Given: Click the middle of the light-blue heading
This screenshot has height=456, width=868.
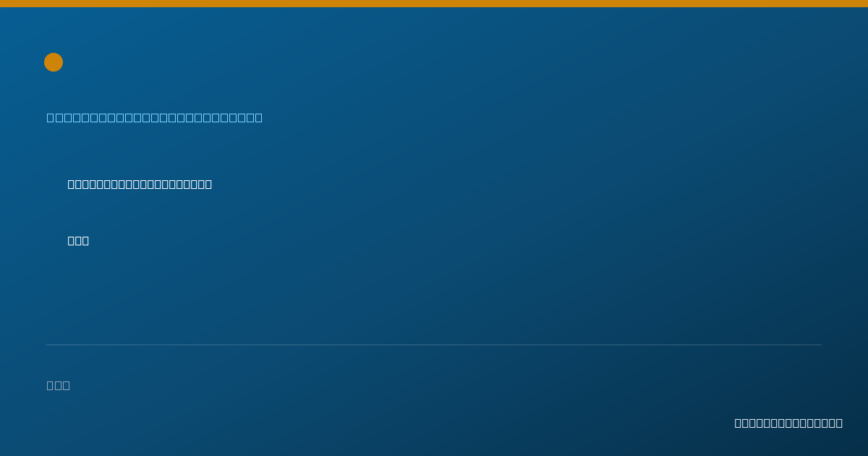Looking at the screenshot, I should tap(155, 117).
